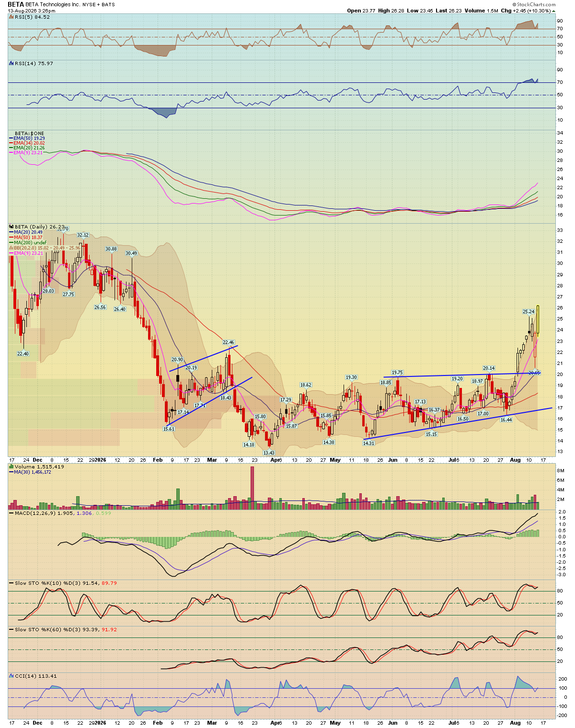575x728 pixels.
Task: Click the 'BETA Technologies Inc.' company name
Action: pos(53,4)
